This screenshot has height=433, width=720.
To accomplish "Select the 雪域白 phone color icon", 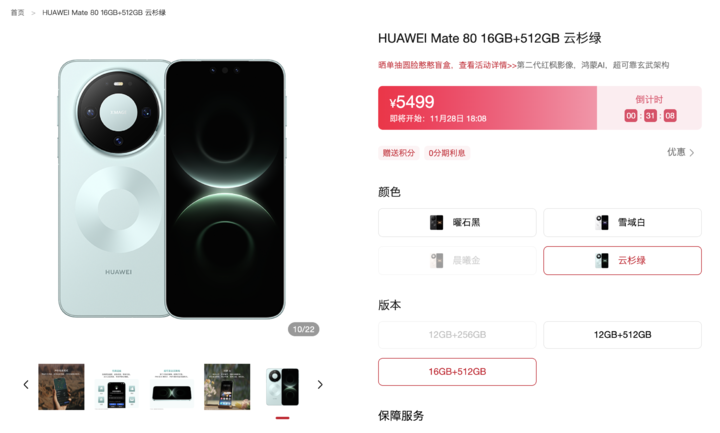I will click(x=602, y=223).
